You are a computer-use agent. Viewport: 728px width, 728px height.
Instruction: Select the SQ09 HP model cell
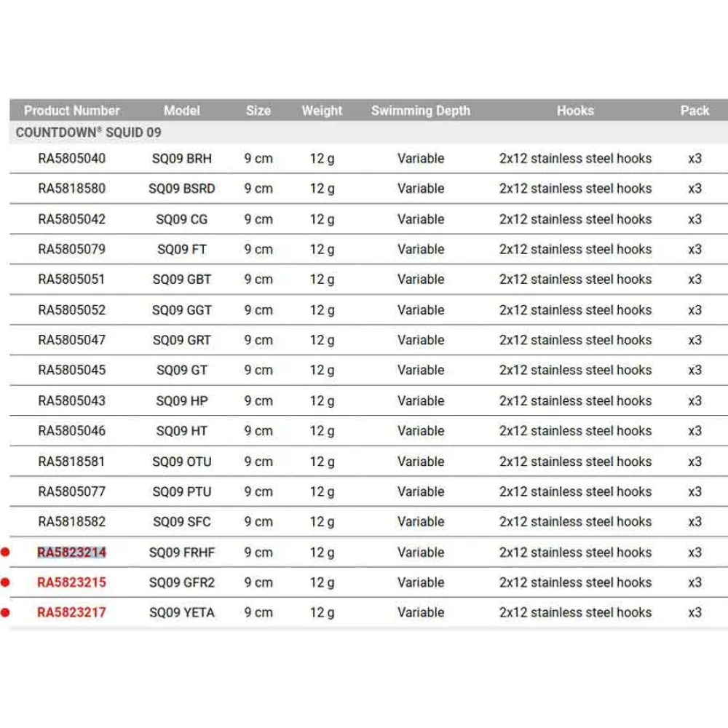tap(182, 400)
